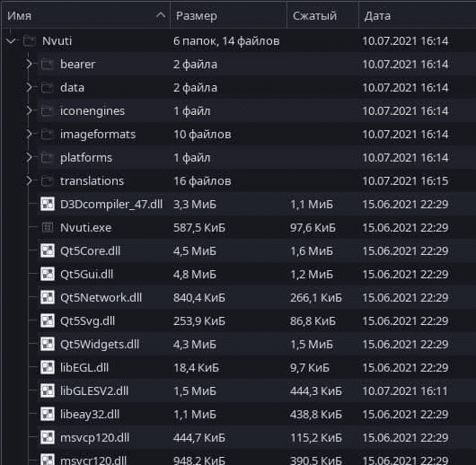Select the imageformats folder row
Viewport: 476px width, 465px height.
(x=257, y=134)
